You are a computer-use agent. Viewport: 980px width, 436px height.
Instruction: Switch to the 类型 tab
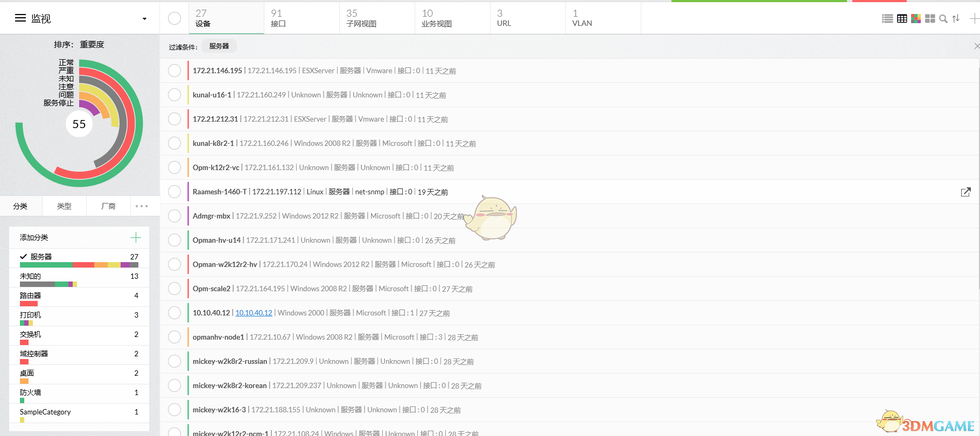pos(64,206)
